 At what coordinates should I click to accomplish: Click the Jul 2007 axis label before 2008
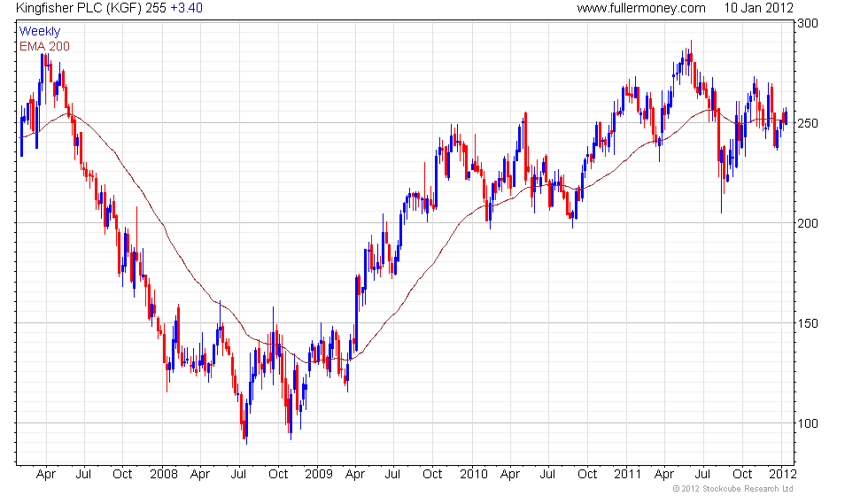(x=83, y=475)
